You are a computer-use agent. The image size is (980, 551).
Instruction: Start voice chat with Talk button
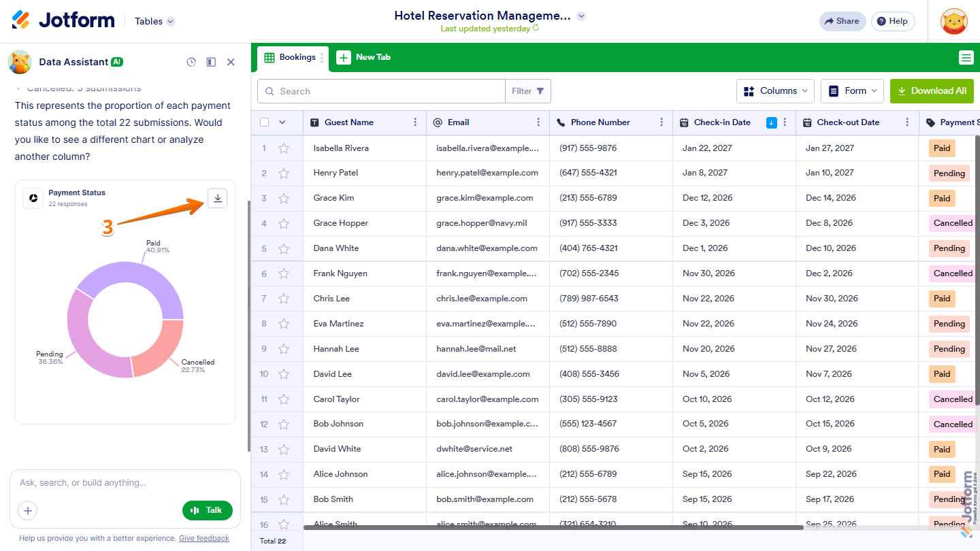pyautogui.click(x=208, y=510)
